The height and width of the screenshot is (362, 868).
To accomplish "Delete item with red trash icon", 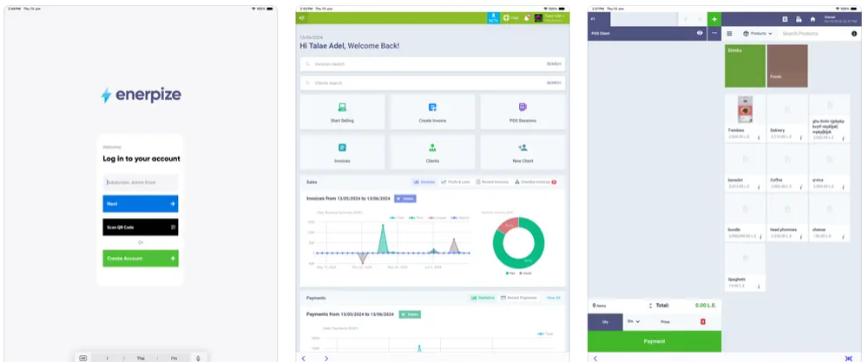I will coord(703,321).
